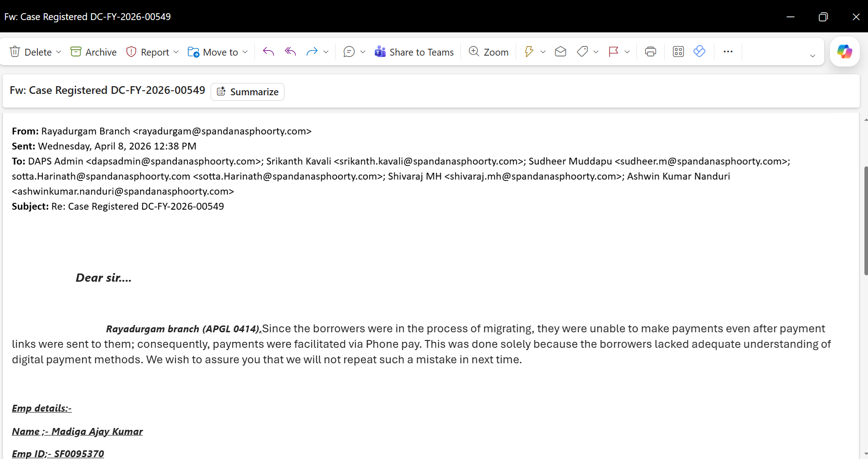Click the Forward arrow icon
This screenshot has height=459, width=868.
tap(312, 52)
